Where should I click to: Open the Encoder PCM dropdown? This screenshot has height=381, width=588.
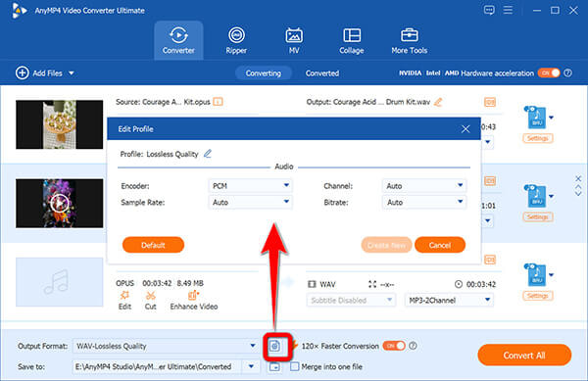click(250, 186)
